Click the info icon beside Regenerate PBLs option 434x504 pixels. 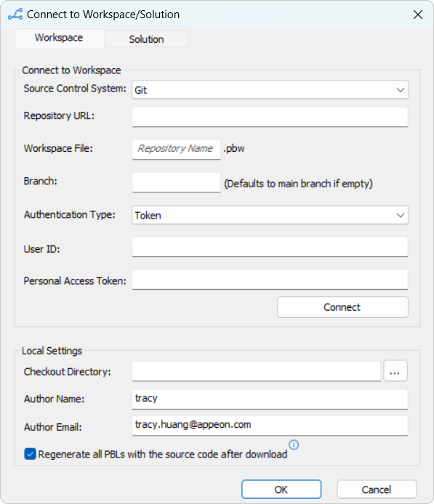294,445
